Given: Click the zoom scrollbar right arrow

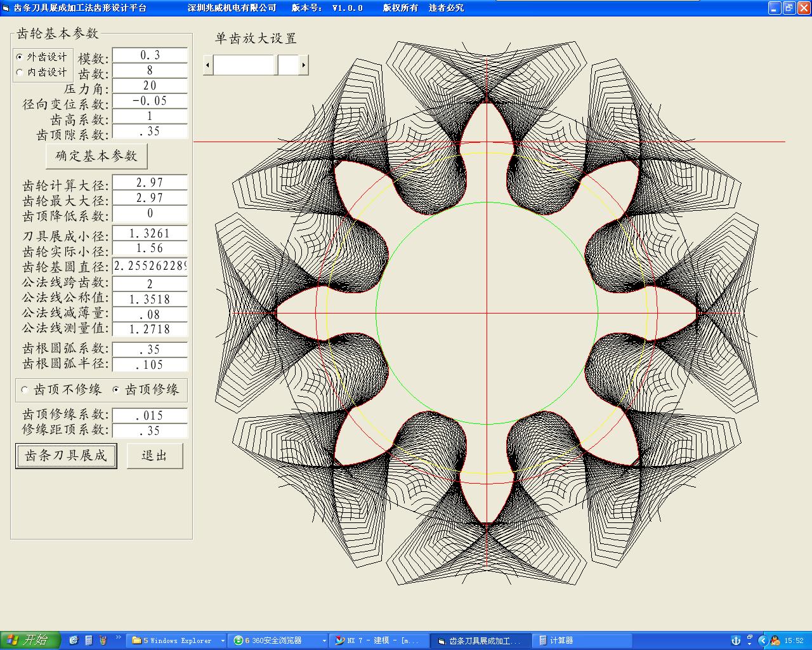Looking at the screenshot, I should (304, 65).
